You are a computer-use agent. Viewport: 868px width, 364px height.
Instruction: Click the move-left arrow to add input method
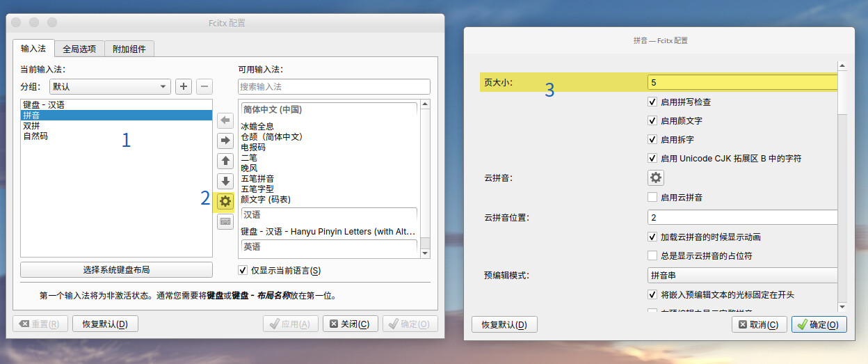[x=225, y=120]
